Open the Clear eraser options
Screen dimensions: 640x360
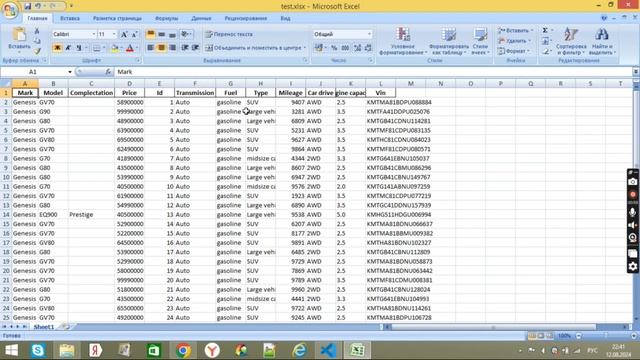pyautogui.click(x=546, y=51)
